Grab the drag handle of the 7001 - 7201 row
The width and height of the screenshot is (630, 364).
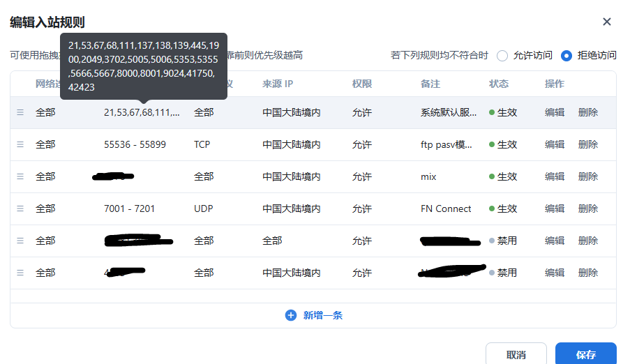(x=20, y=209)
